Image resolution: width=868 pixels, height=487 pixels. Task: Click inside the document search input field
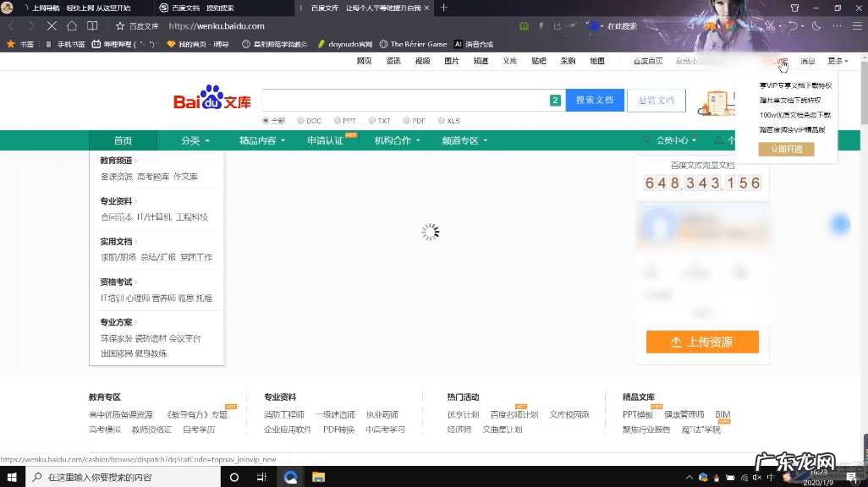(x=406, y=100)
